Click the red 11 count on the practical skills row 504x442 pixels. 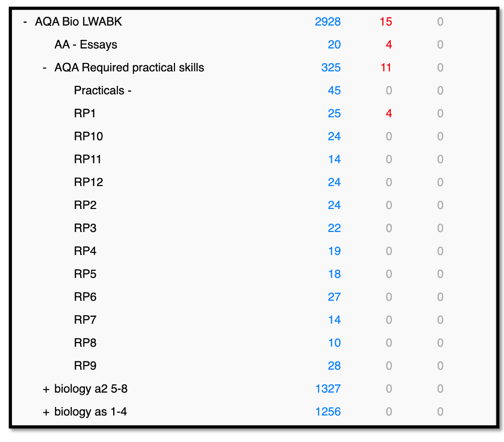coord(386,68)
